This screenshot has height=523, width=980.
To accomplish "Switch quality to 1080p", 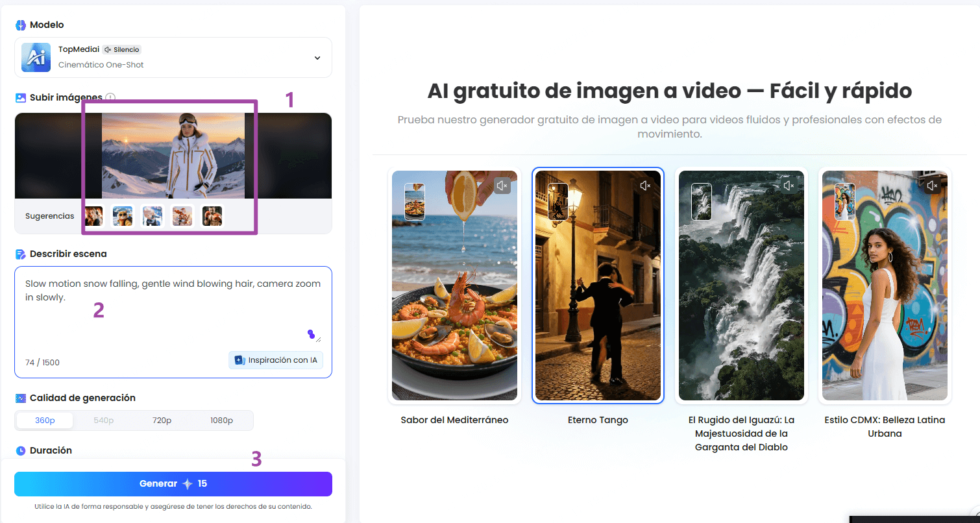I will 222,420.
